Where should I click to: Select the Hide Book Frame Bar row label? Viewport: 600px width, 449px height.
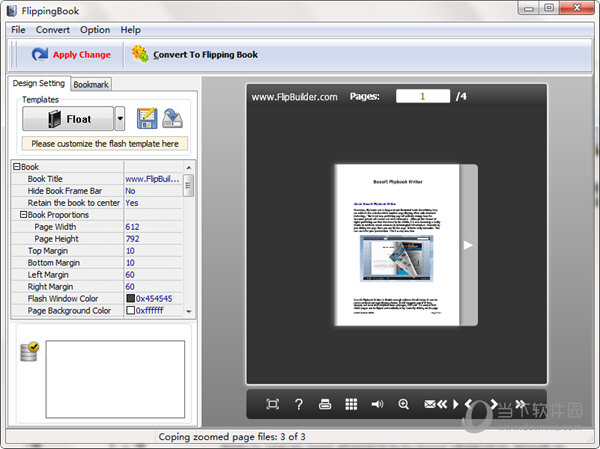(65, 191)
